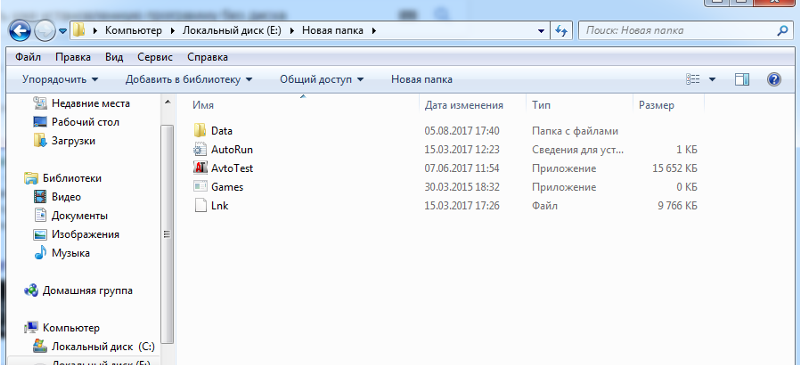Go back with the blue Back arrow
Screen dimensions: 800x365
click(x=20, y=31)
